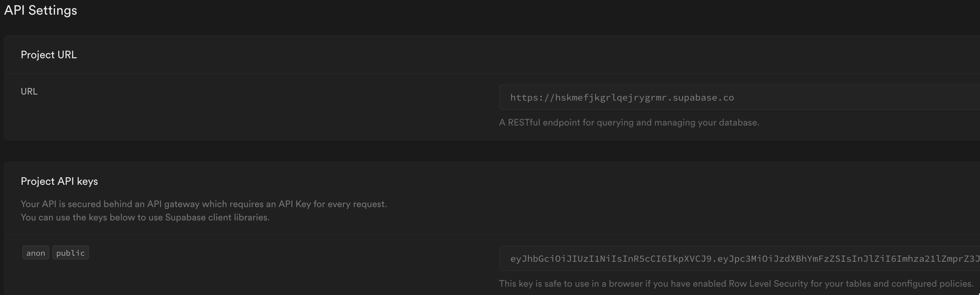
Task: Select the Project URL section heading
Action: click(x=49, y=55)
